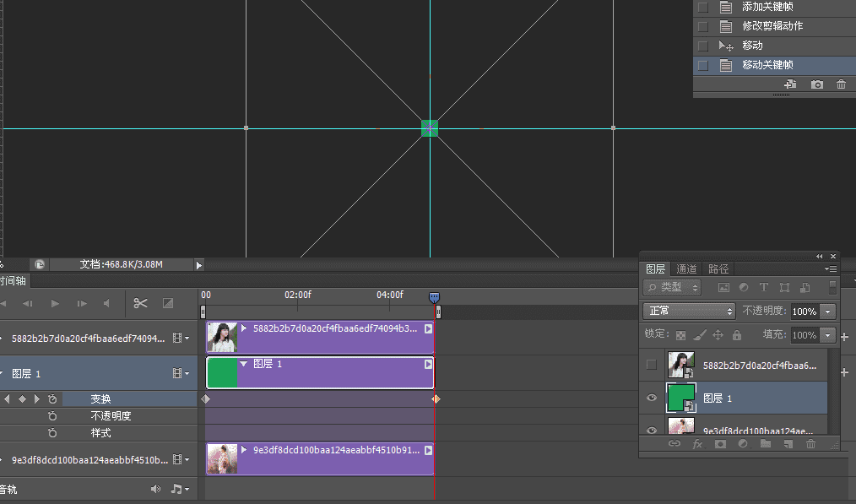
Task: Toggle visibility of 图层 1 in layers panel
Action: (x=651, y=398)
